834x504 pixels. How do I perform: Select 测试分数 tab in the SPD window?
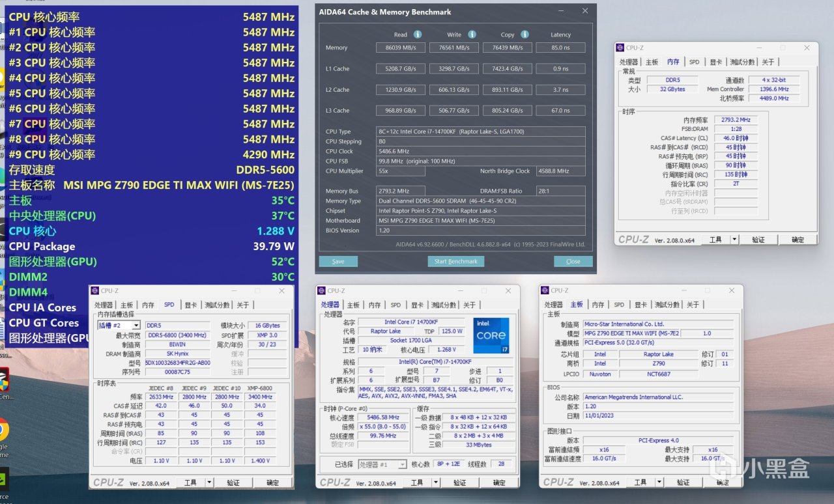(x=217, y=305)
